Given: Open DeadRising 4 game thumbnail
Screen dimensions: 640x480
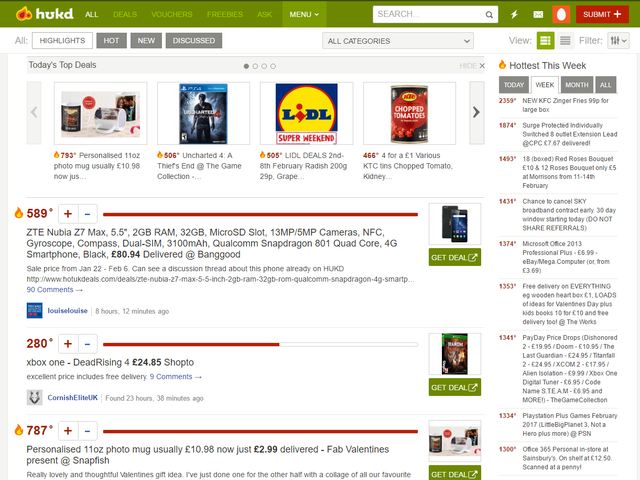Looking at the screenshot, I should point(455,354).
